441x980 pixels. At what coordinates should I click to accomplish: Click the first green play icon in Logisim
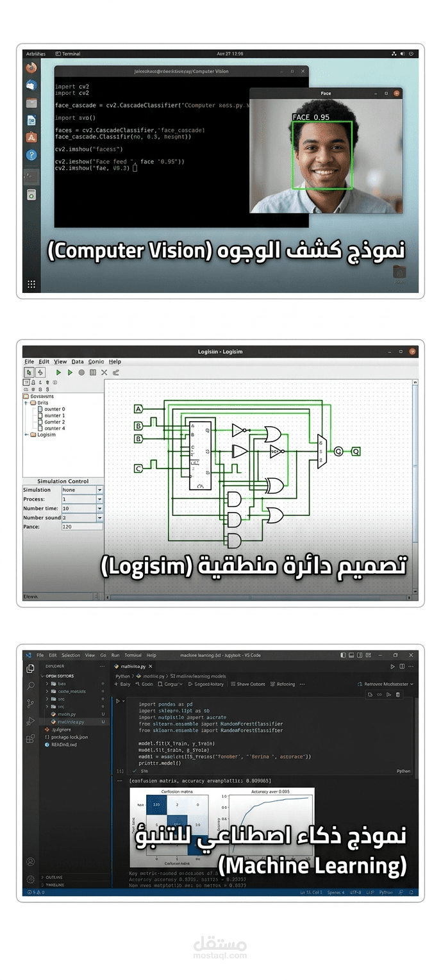click(59, 372)
